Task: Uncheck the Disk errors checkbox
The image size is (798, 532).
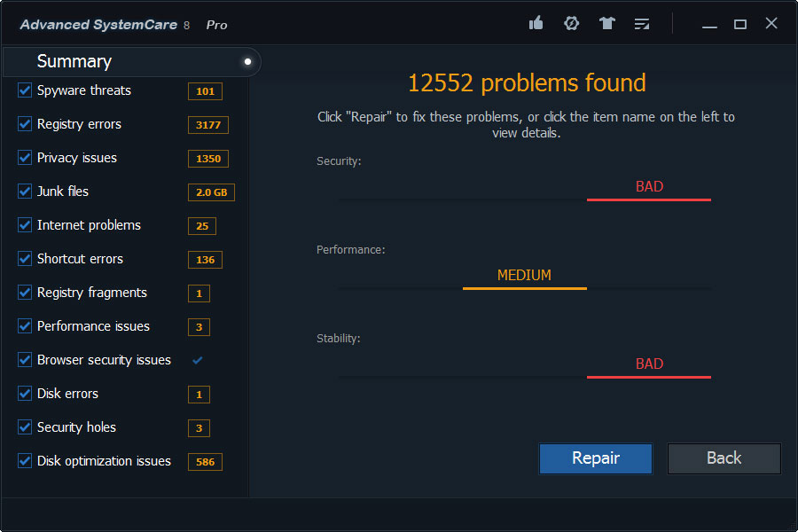Action: (x=25, y=394)
